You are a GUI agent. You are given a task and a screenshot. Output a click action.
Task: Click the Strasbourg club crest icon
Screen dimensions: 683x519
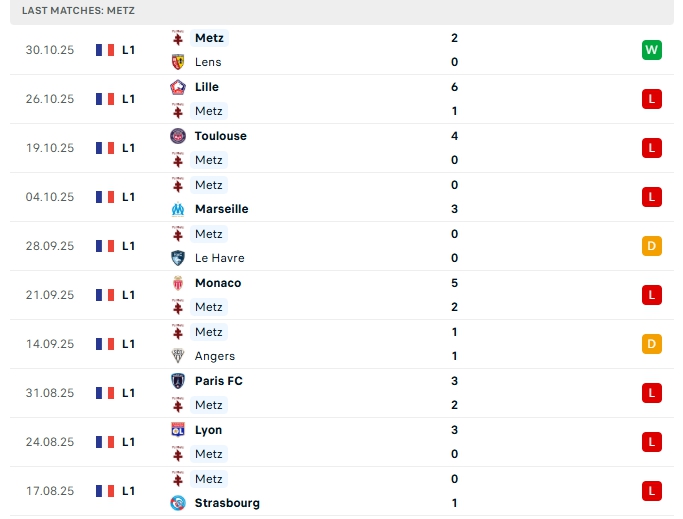(x=179, y=503)
